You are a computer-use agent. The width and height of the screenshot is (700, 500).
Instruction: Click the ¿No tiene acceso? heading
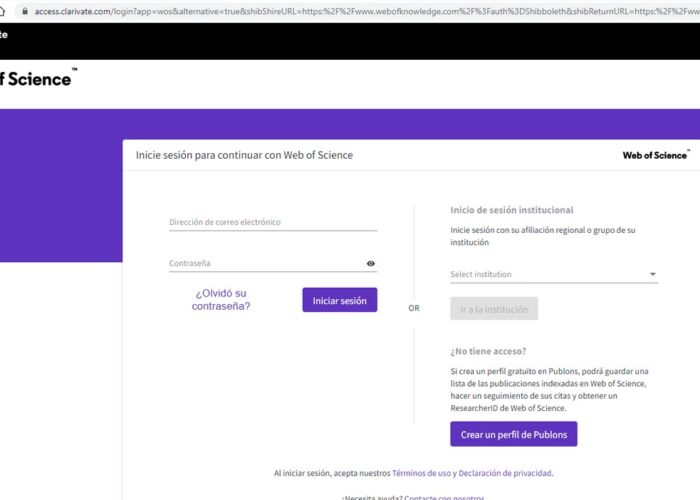(488, 351)
